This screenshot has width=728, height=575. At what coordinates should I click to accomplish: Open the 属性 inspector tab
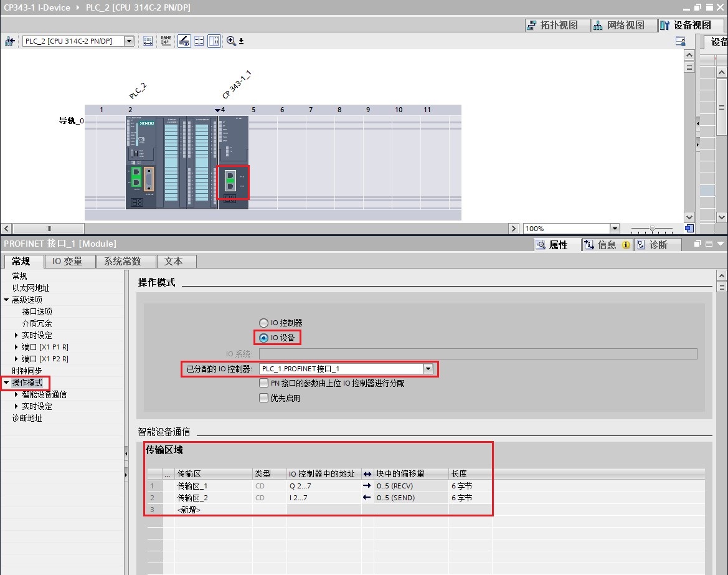[557, 244]
